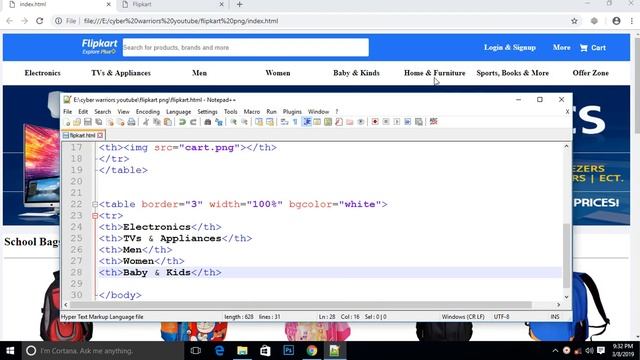Toggle Show All Characters pilcrow icon
The width and height of the screenshot is (640, 360).
[x=295, y=122]
